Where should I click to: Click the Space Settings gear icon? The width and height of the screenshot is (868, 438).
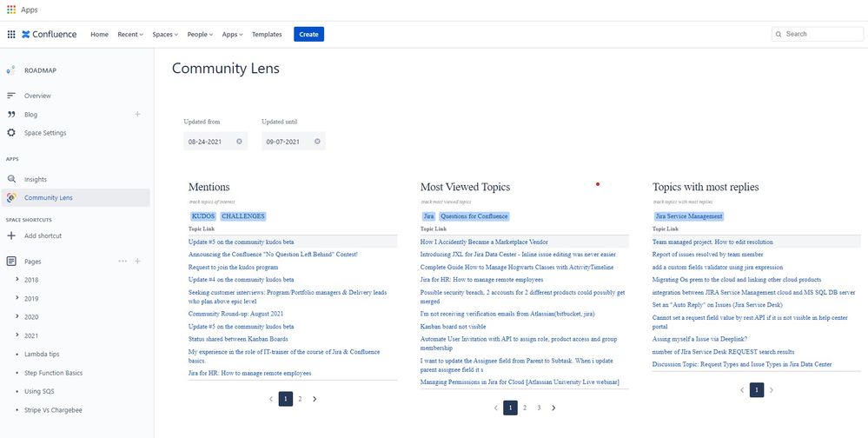click(x=11, y=133)
